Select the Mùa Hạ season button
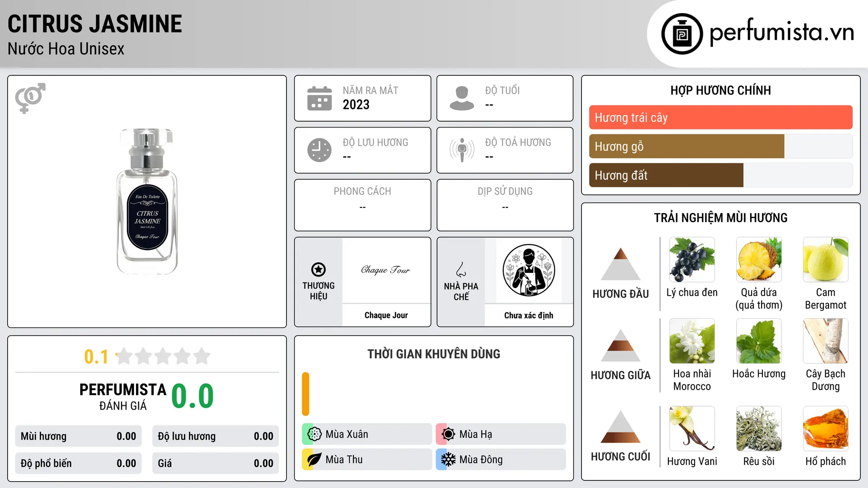Screen dimensions: 868x488 click(x=501, y=434)
